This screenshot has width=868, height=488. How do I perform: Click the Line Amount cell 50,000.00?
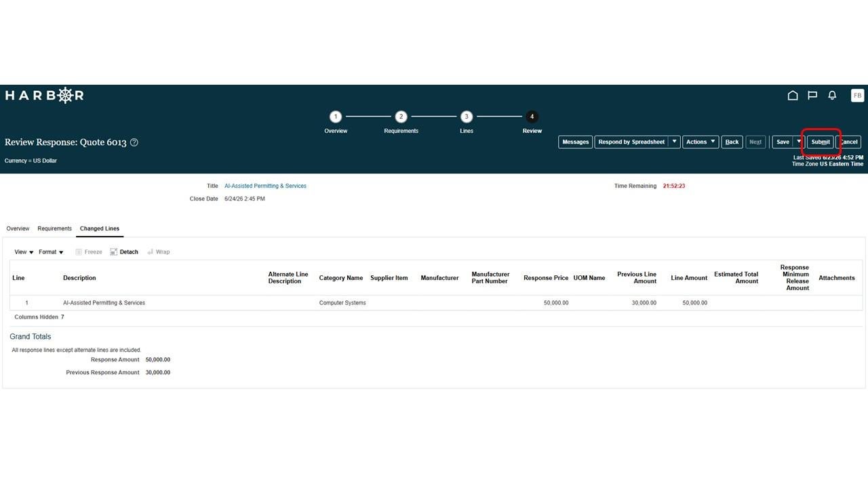click(695, 303)
